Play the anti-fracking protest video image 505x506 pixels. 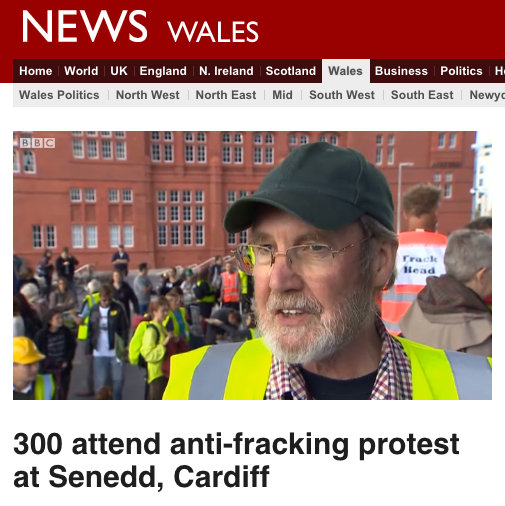[x=252, y=265]
